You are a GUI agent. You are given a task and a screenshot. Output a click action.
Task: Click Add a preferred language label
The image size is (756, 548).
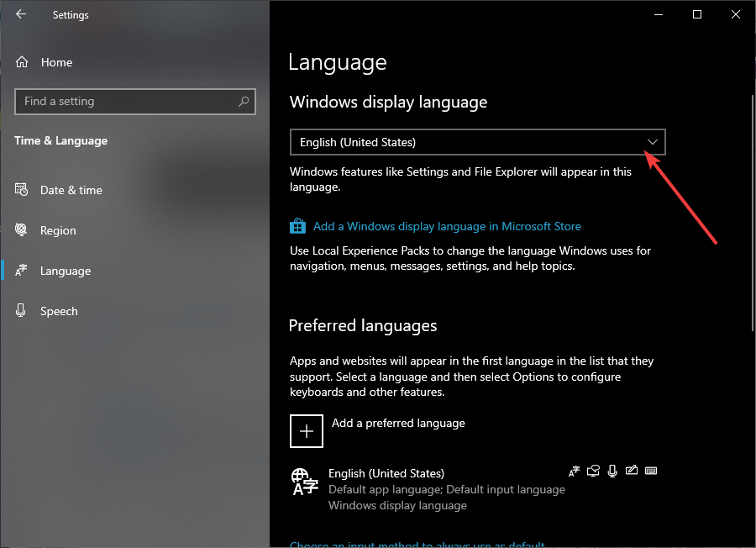(x=398, y=423)
